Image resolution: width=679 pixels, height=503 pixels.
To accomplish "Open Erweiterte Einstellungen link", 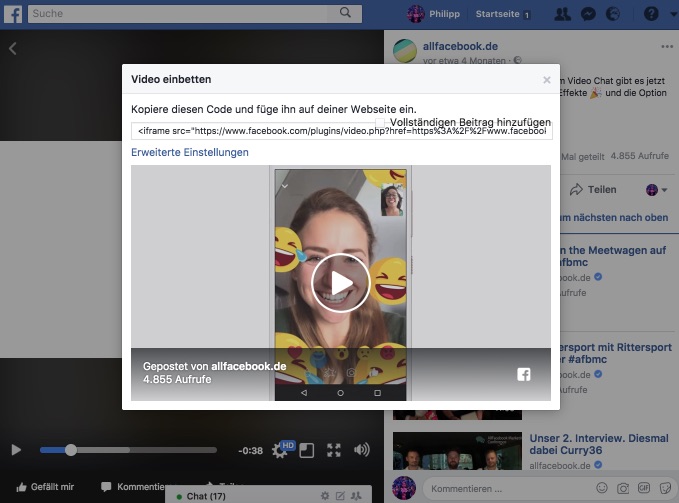I will click(x=190, y=152).
